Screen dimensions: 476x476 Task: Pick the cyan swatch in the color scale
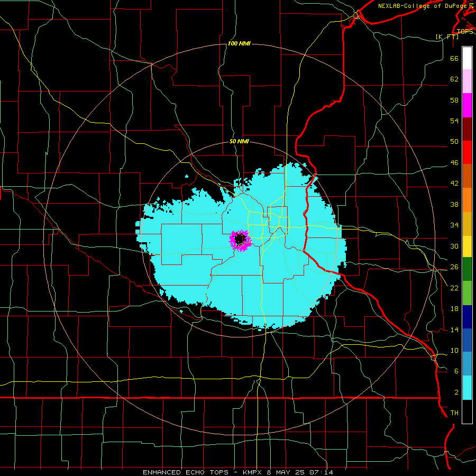467,388
